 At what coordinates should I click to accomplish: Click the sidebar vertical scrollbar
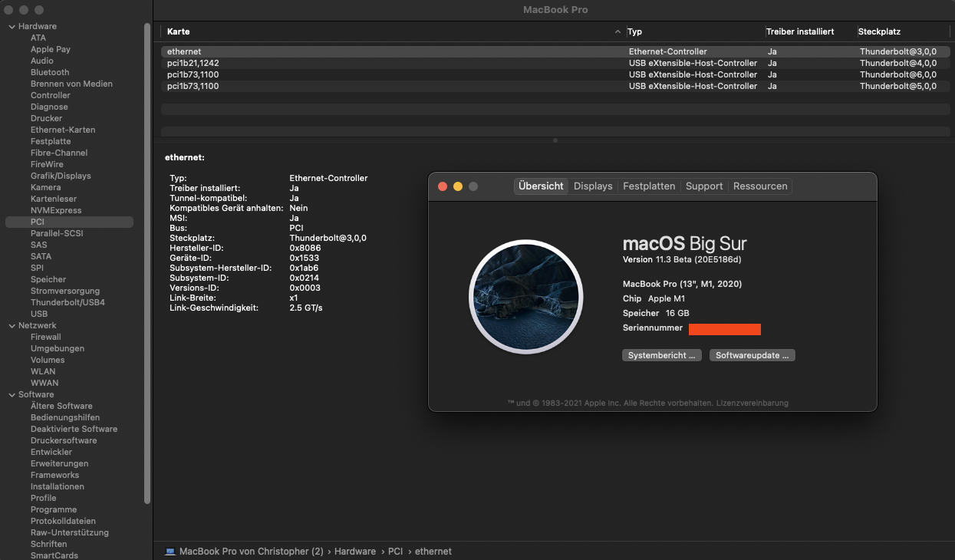147,263
